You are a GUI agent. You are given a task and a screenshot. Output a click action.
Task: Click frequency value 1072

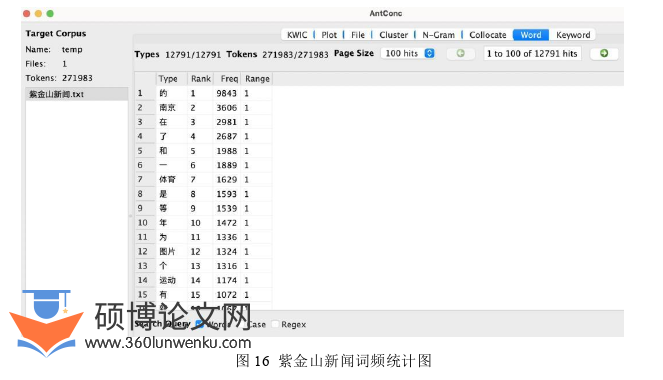[227, 295]
